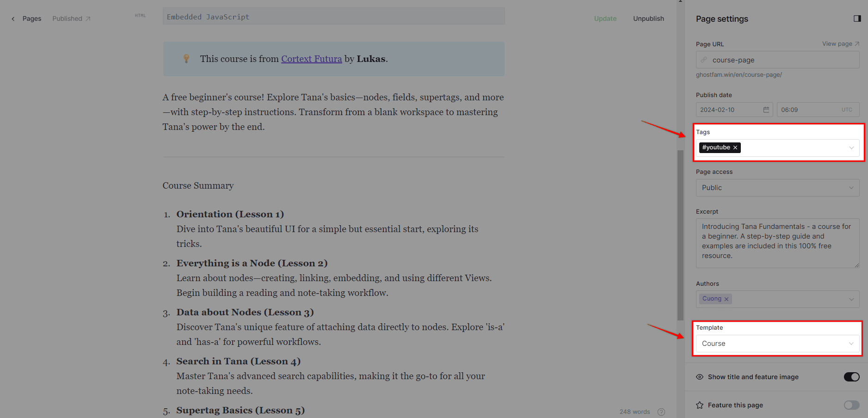Select Pages in the top navigation
Screen dimensions: 868x418
click(31, 18)
